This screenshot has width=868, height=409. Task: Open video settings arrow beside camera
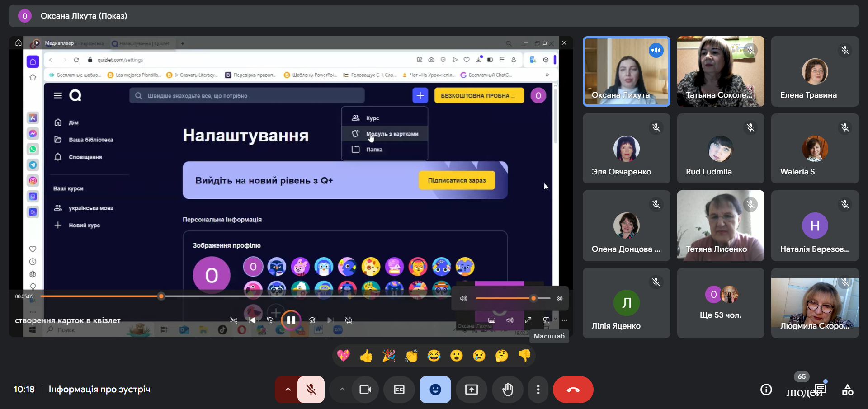(342, 390)
